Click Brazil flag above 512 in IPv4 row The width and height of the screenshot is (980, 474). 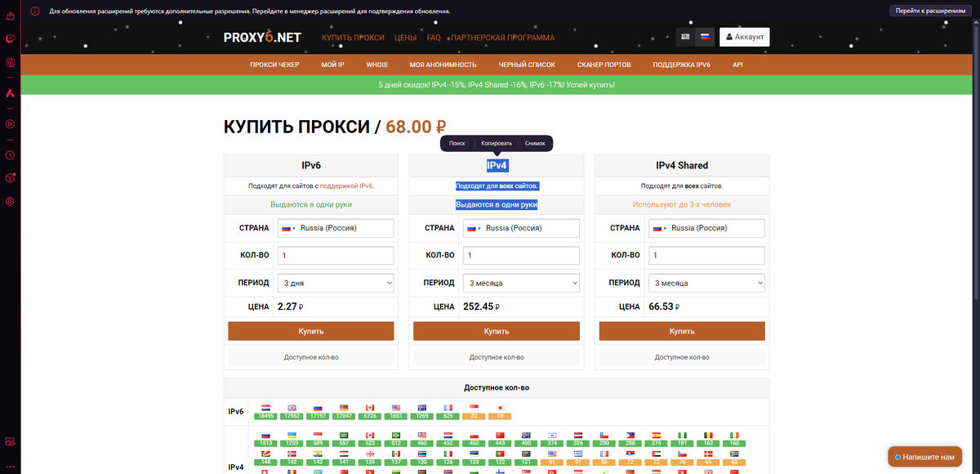tap(396, 435)
